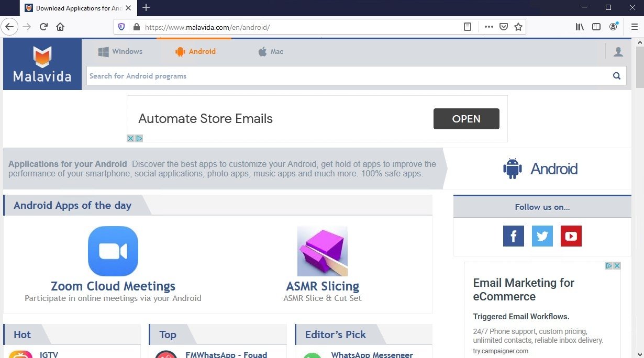Image resolution: width=644 pixels, height=358 pixels.
Task: Open Firefox account menu
Action: (614, 27)
